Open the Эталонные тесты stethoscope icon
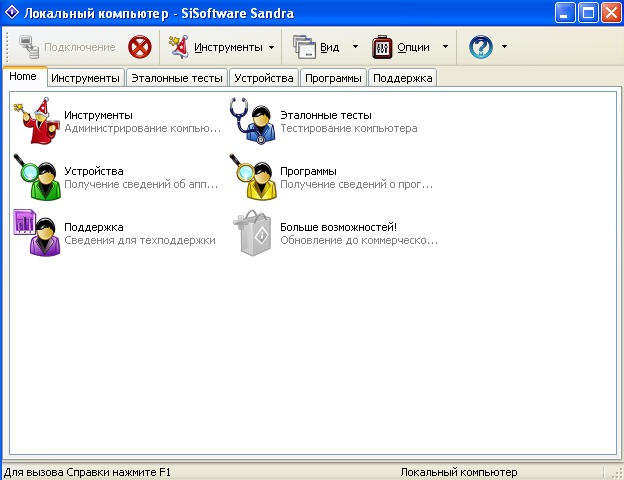This screenshot has height=480, width=624. click(x=252, y=121)
